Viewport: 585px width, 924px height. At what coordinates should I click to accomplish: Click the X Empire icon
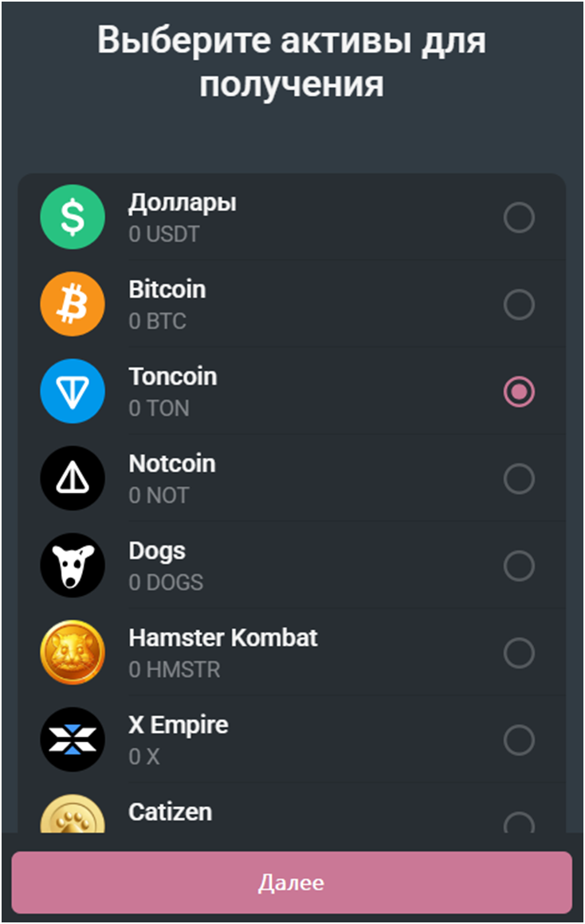pos(73,739)
